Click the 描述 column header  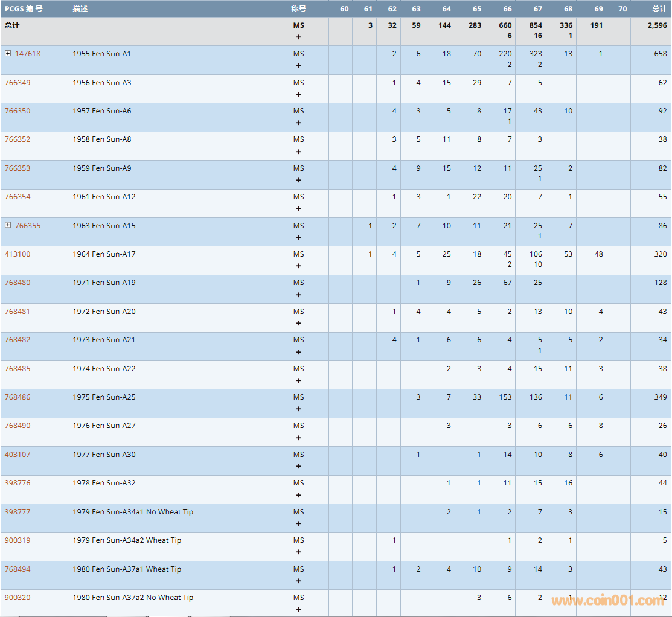pos(80,9)
